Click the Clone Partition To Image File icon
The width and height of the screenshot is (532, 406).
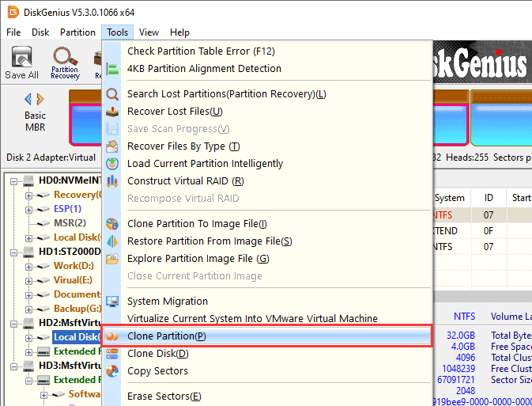(112, 224)
